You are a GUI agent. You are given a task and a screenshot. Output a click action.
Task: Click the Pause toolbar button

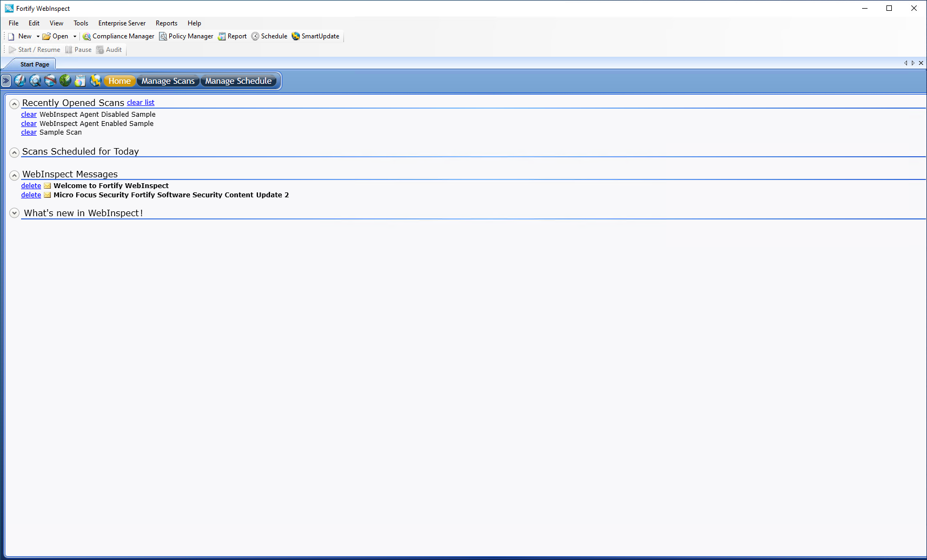[x=78, y=50]
